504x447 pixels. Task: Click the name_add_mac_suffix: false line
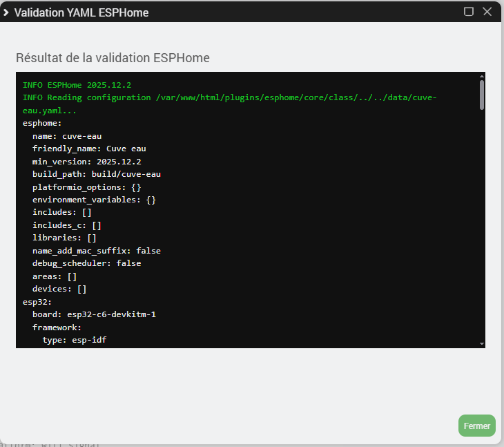(96, 251)
